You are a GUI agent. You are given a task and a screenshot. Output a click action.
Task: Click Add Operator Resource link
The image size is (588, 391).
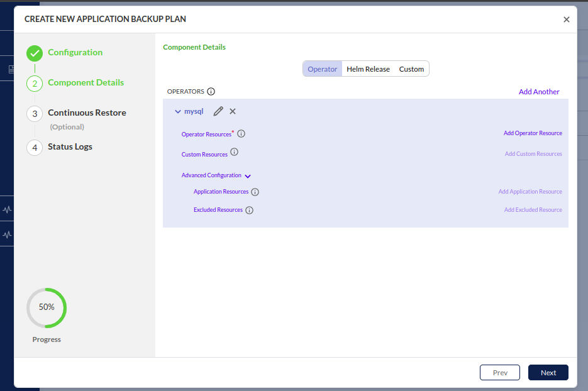click(532, 133)
